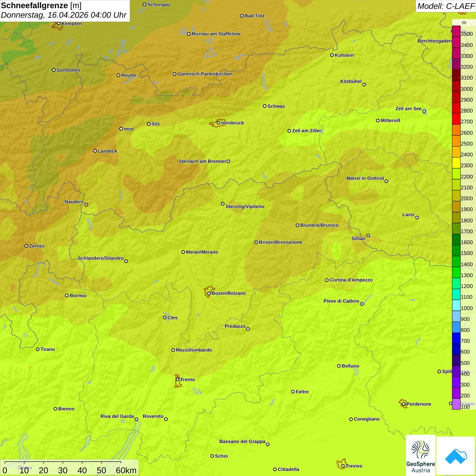
Task: Select the "Mezzolombardo" label
Action: pyautogui.click(x=194, y=350)
